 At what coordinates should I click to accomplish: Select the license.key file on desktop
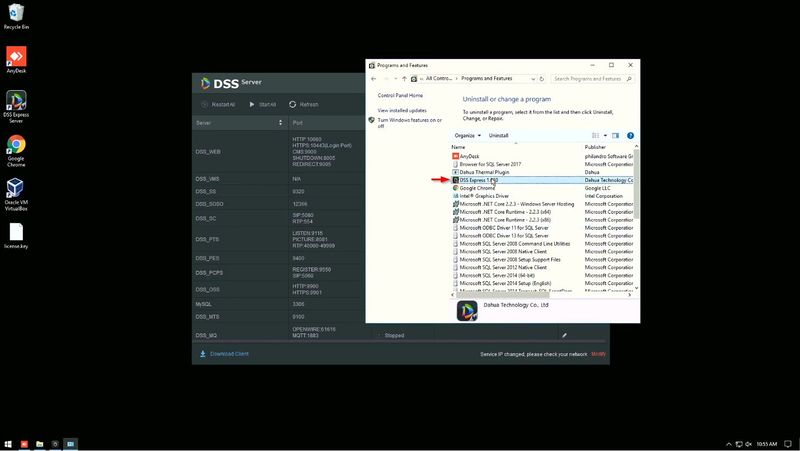pyautogui.click(x=16, y=236)
